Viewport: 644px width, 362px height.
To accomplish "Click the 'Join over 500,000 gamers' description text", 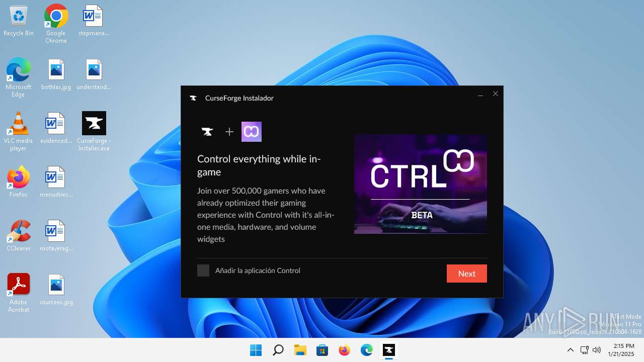I will [x=266, y=215].
